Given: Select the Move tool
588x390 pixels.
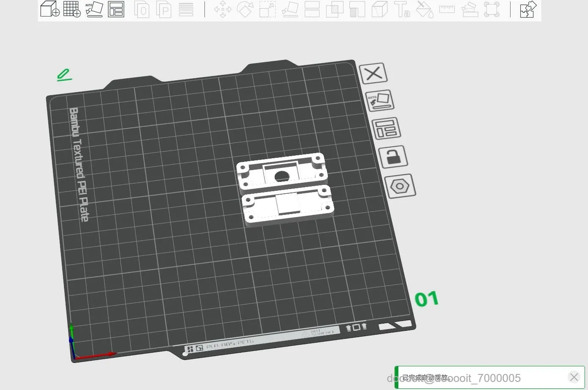Looking at the screenshot, I should coord(223,9).
